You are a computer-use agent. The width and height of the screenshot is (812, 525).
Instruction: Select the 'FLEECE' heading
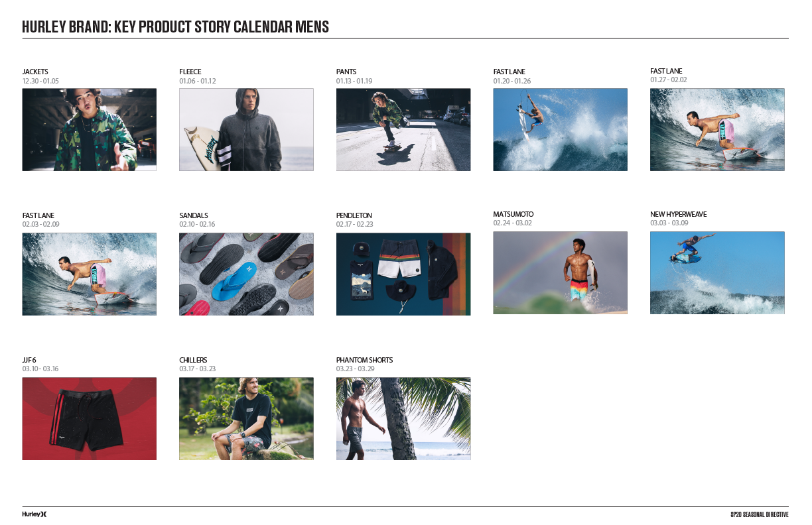190,72
